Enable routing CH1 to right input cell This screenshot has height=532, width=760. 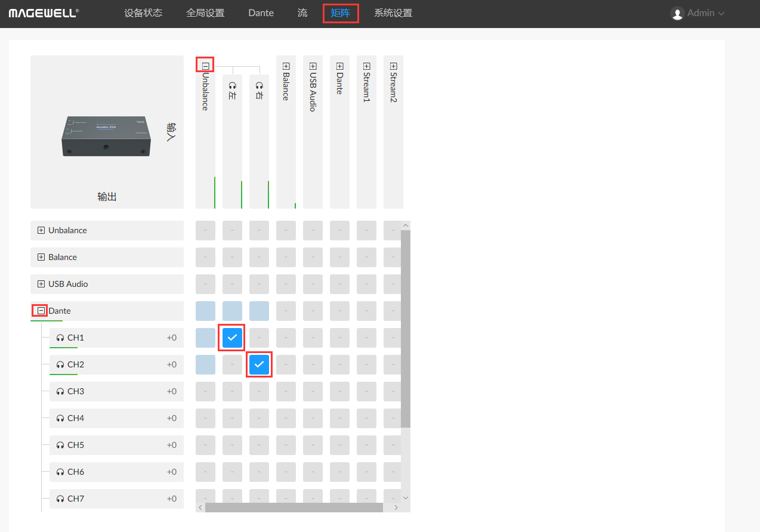point(259,338)
